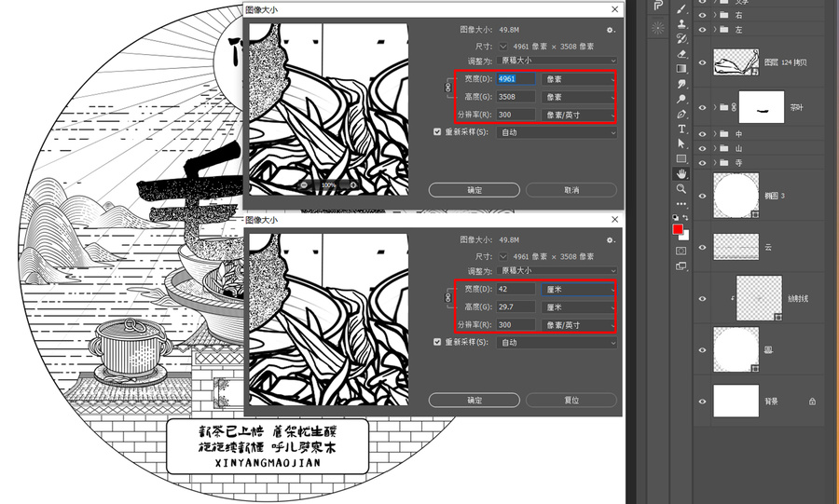Reset default foreground and background colors

pyautogui.click(x=675, y=217)
